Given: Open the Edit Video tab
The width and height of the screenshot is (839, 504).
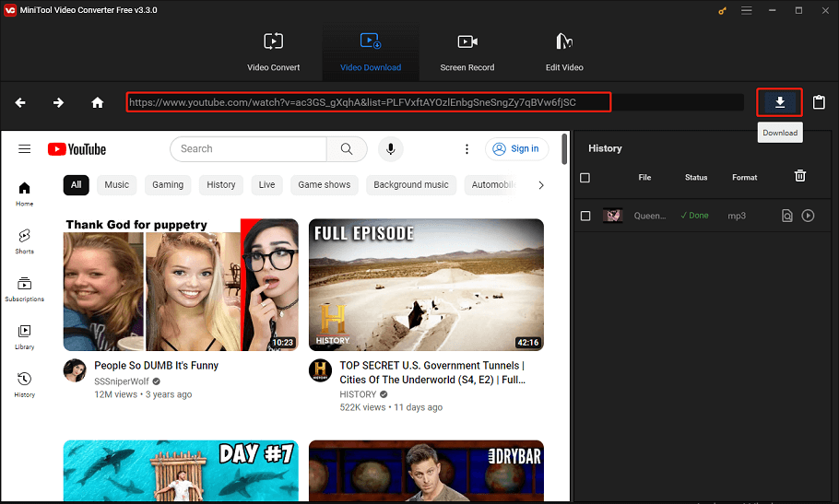Looking at the screenshot, I should coord(564,52).
